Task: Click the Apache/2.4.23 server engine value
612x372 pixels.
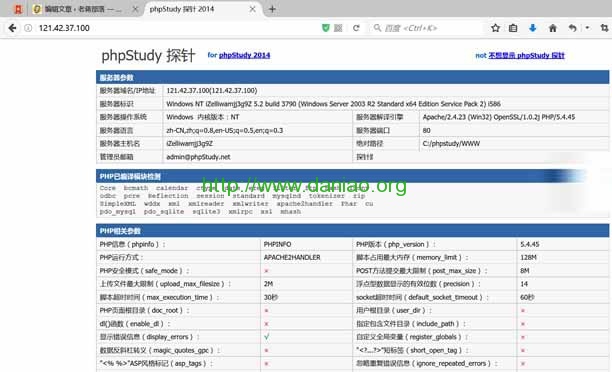Action: click(498, 117)
